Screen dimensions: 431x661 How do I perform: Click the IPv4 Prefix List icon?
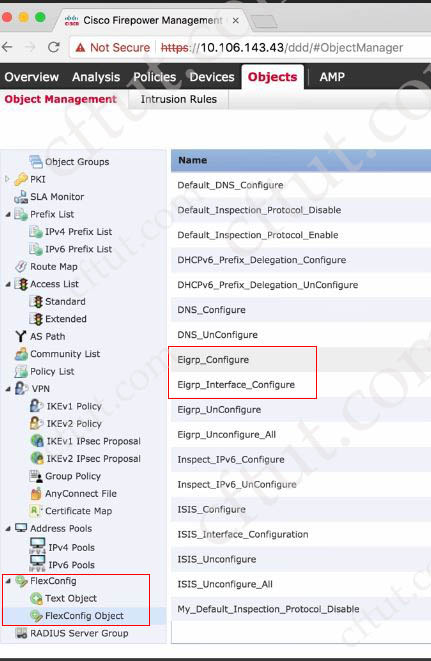click(x=36, y=231)
